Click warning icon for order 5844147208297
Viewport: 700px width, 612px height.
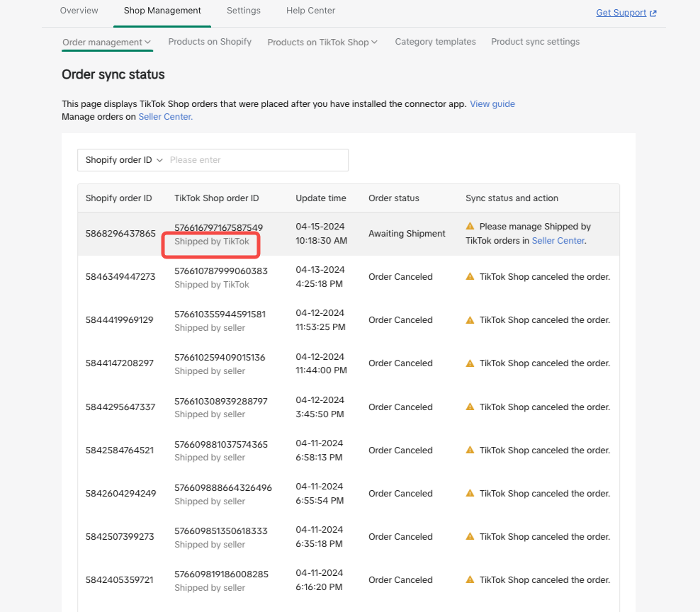coord(470,363)
